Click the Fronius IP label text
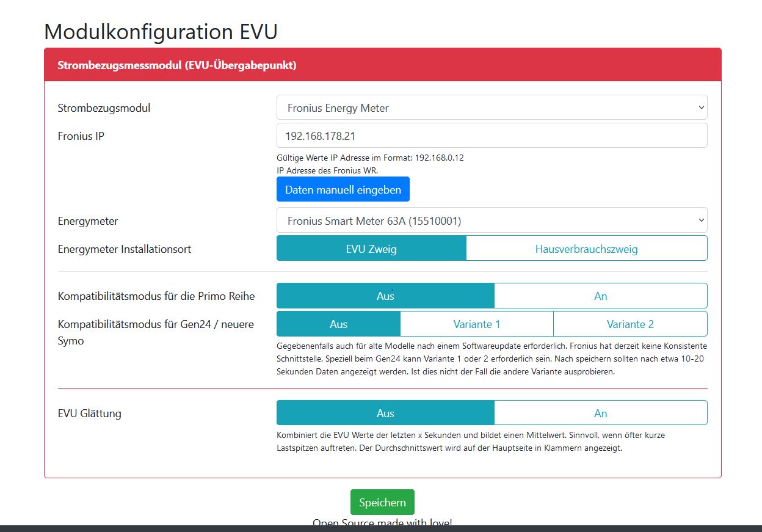Image resolution: width=762 pixels, height=532 pixels. coord(81,136)
